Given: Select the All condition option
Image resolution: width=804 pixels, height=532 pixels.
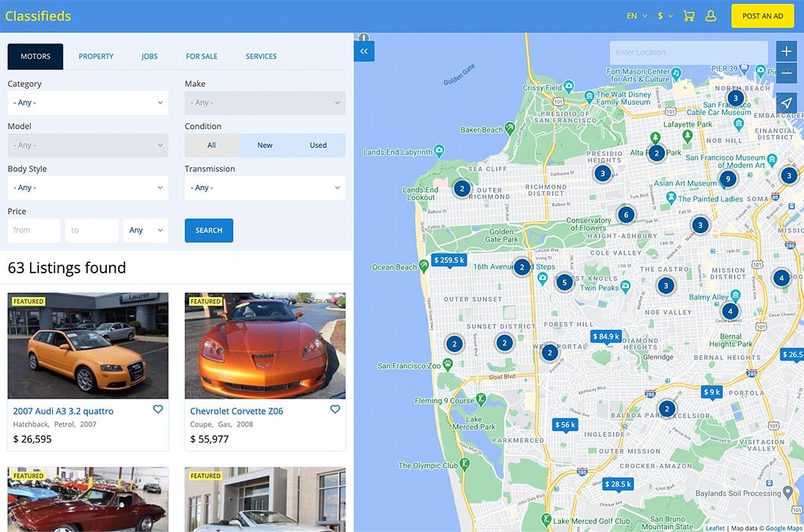Looking at the screenshot, I should (211, 146).
